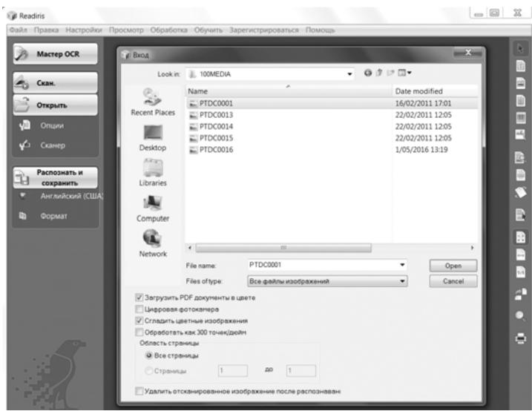Screen dimensions: 532x411
Task: Click the back navigation icon beside Look in
Action: point(368,73)
